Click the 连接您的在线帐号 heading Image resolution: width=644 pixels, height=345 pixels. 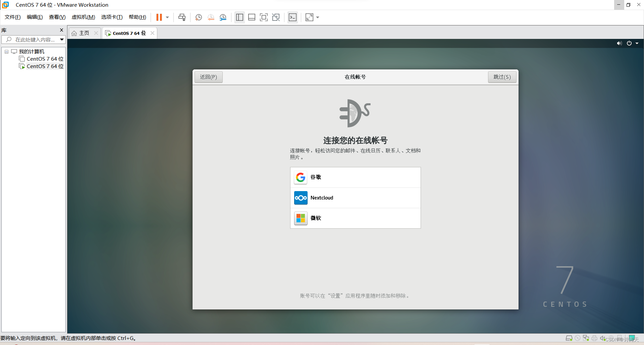point(355,140)
